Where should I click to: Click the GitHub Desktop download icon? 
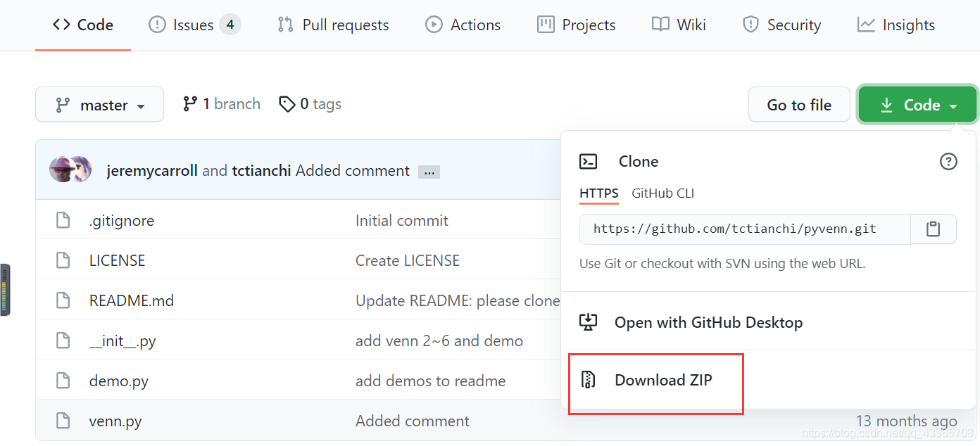[588, 322]
